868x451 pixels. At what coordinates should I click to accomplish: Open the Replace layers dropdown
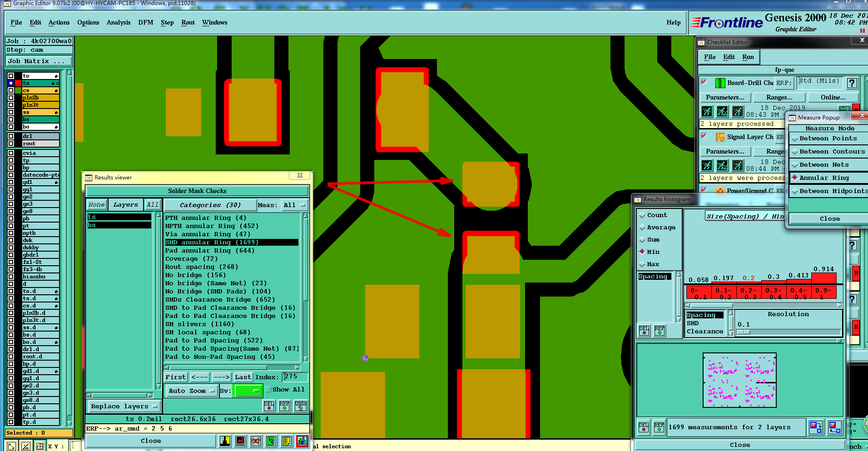(x=124, y=406)
